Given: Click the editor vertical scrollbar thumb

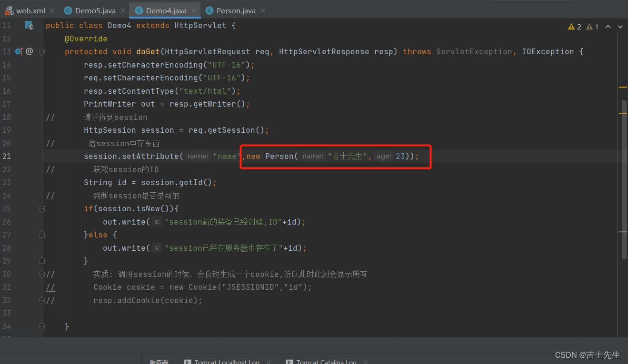Looking at the screenshot, I should click(624, 179).
